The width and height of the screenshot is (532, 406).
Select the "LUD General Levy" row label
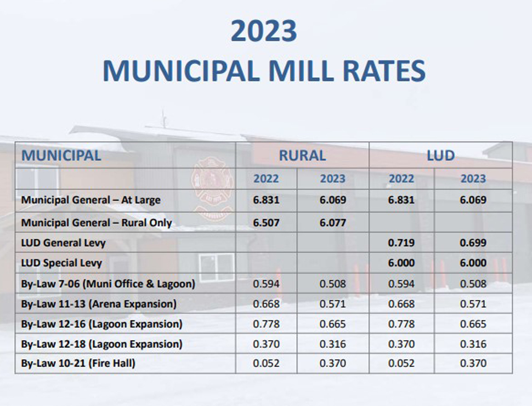(x=64, y=243)
